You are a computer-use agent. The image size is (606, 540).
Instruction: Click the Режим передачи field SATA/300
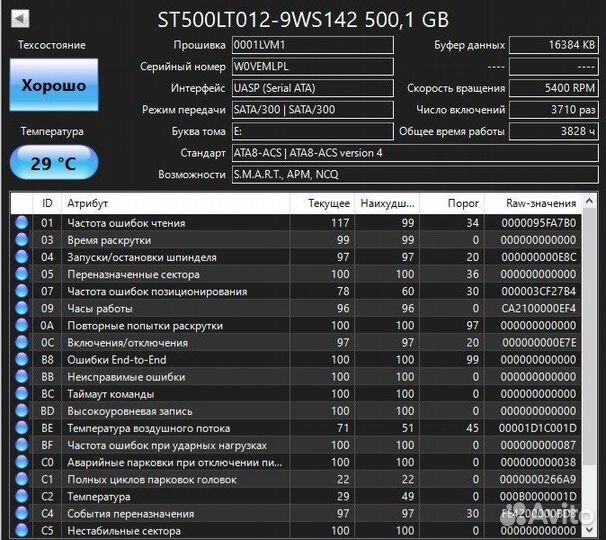313,110
